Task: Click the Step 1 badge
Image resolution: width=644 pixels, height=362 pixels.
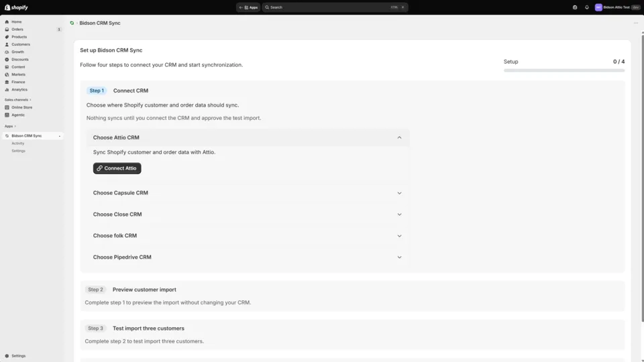Action: click(97, 90)
